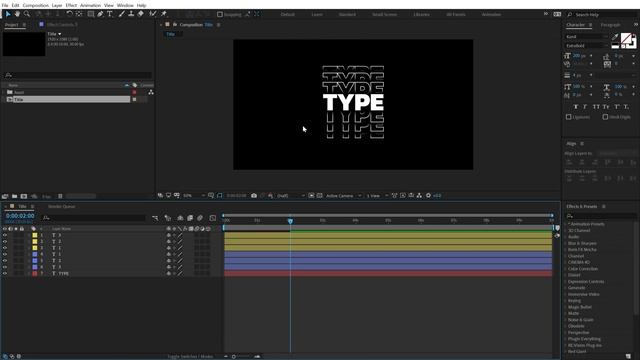Create new composition from Project panel footer
Screen dimensions: 640x360
tap(24, 196)
